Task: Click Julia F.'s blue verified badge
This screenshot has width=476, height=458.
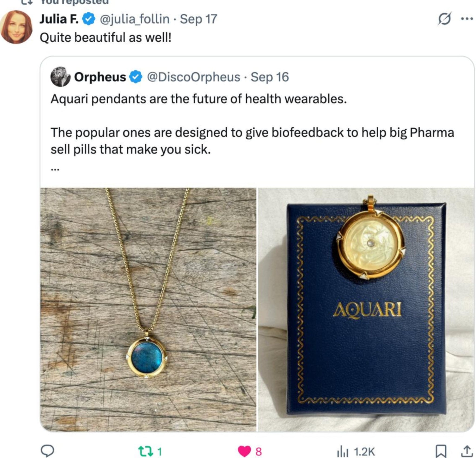Action: [89, 19]
